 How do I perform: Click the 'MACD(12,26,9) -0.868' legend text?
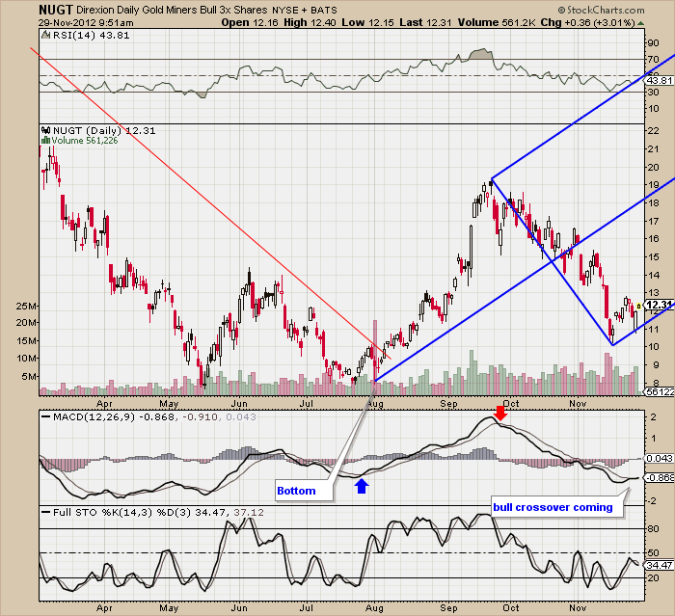pyautogui.click(x=114, y=416)
